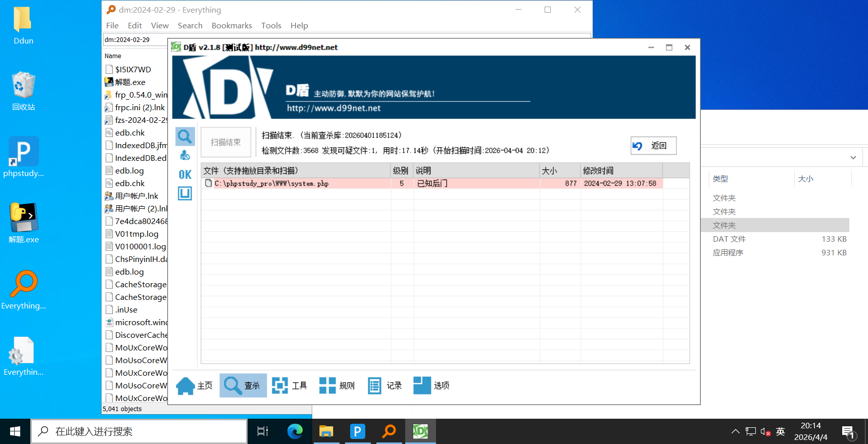Select the C:\phpstudy_pro\WWW\system.php result row
Viewport: 868px width, 444px height.
[432, 184]
